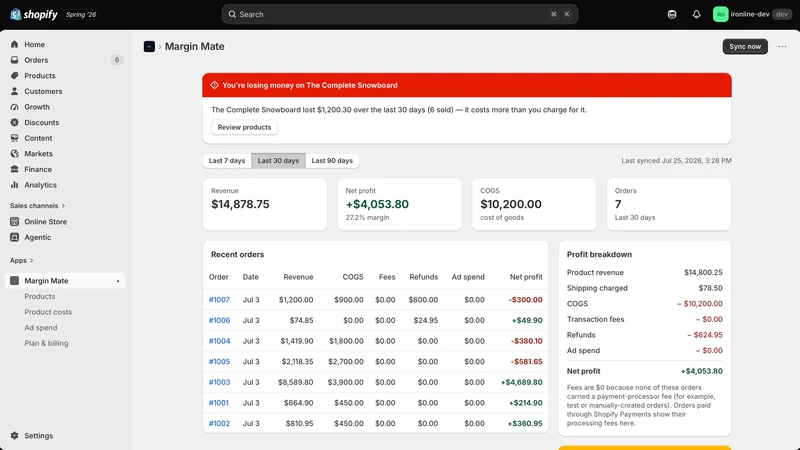Screen dimensions: 800x450
Task: Open Margin Mate Products subpage
Action: click(40, 296)
